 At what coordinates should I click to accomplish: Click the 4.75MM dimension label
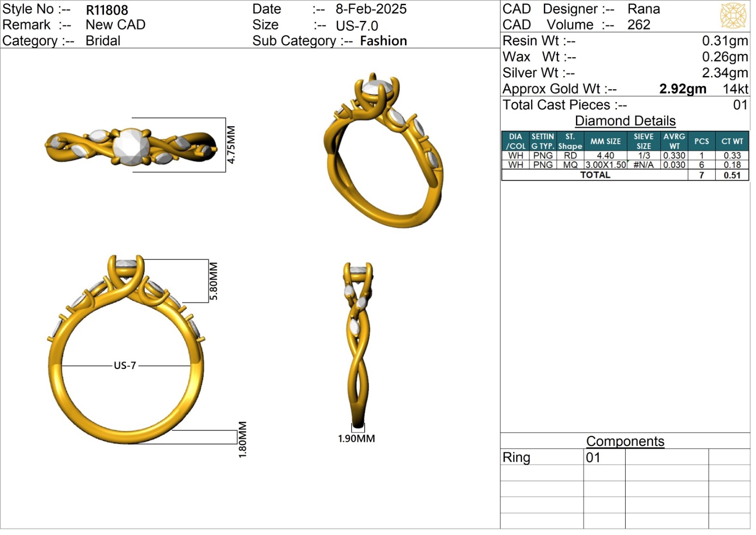231,144
